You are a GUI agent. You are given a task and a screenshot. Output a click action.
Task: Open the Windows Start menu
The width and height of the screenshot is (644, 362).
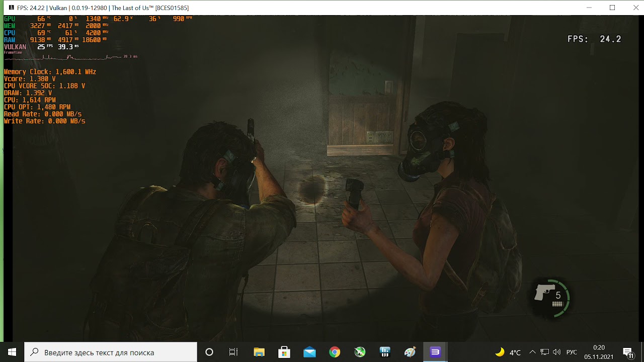pos(12,352)
